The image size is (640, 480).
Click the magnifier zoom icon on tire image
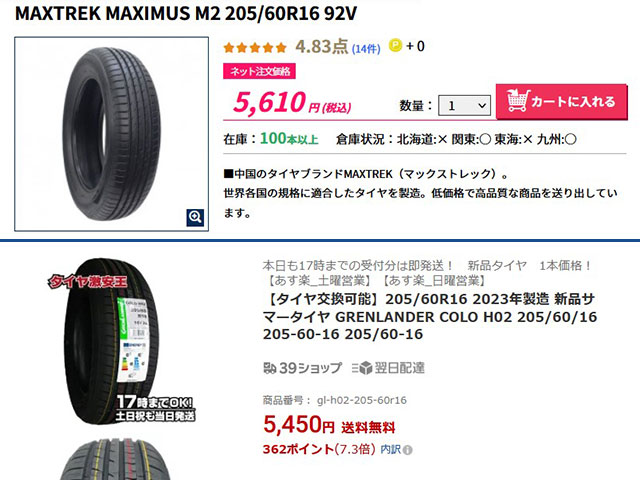tap(195, 218)
